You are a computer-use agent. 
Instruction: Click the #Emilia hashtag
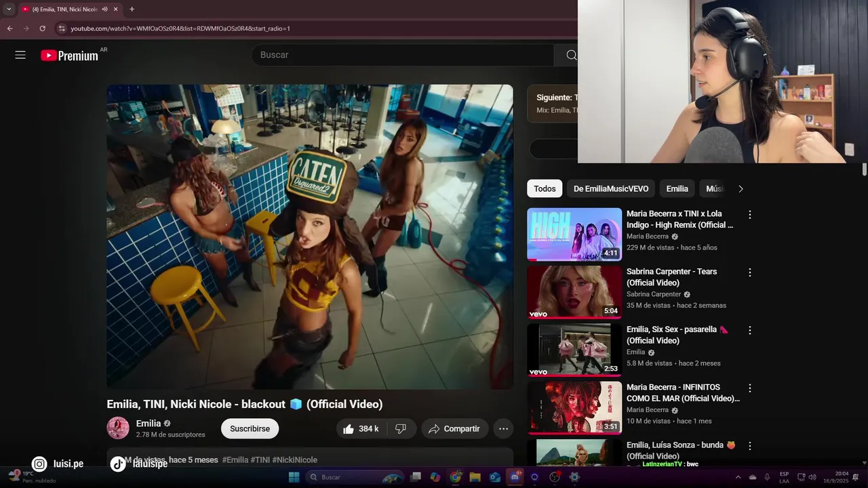coord(235,460)
